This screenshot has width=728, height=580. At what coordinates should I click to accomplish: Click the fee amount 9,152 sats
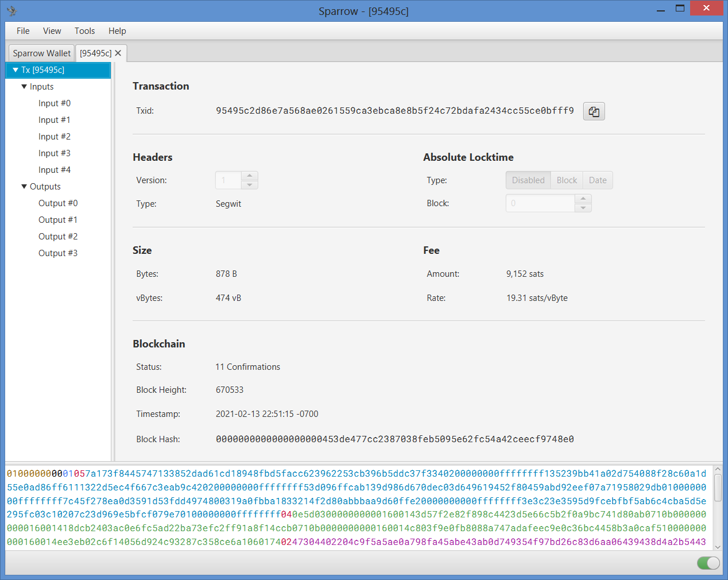point(525,274)
